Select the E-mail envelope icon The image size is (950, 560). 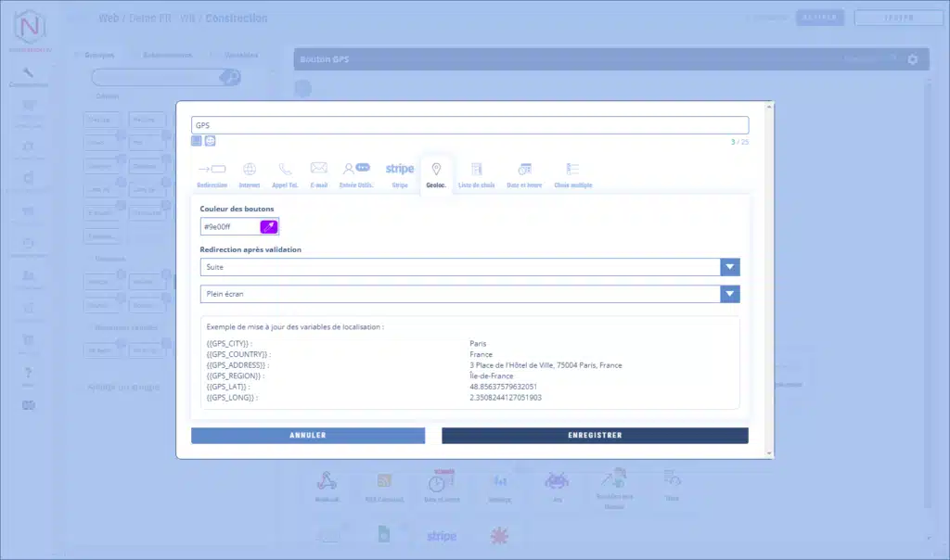pos(318,169)
